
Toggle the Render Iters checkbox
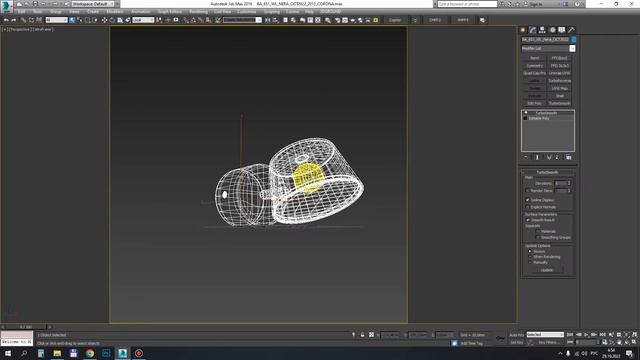coord(527,191)
